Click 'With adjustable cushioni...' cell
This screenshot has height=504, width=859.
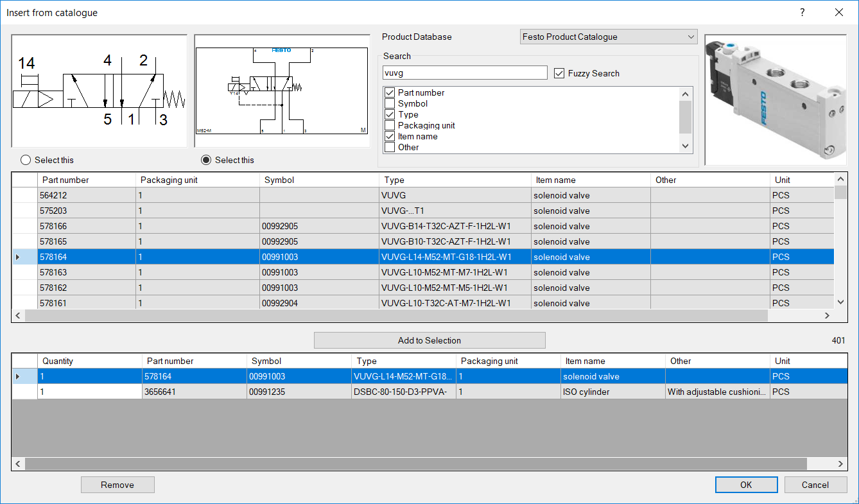point(717,392)
